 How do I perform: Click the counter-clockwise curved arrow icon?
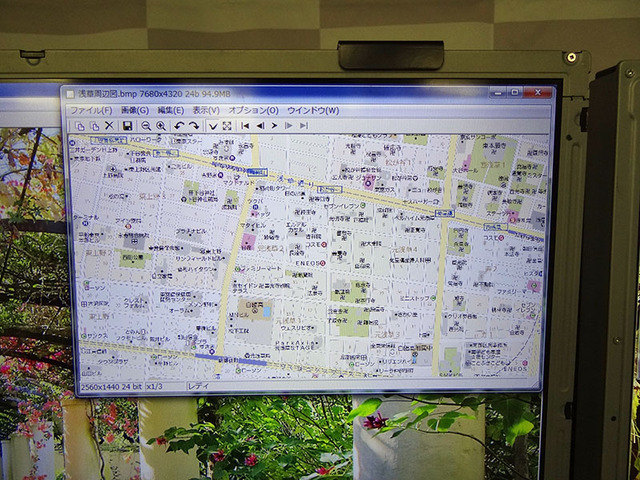[x=179, y=126]
